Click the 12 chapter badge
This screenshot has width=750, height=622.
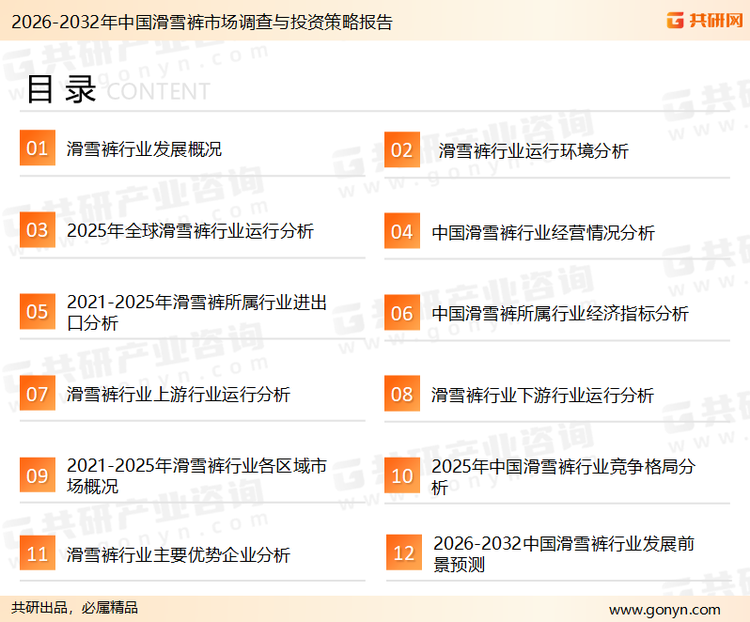[404, 553]
